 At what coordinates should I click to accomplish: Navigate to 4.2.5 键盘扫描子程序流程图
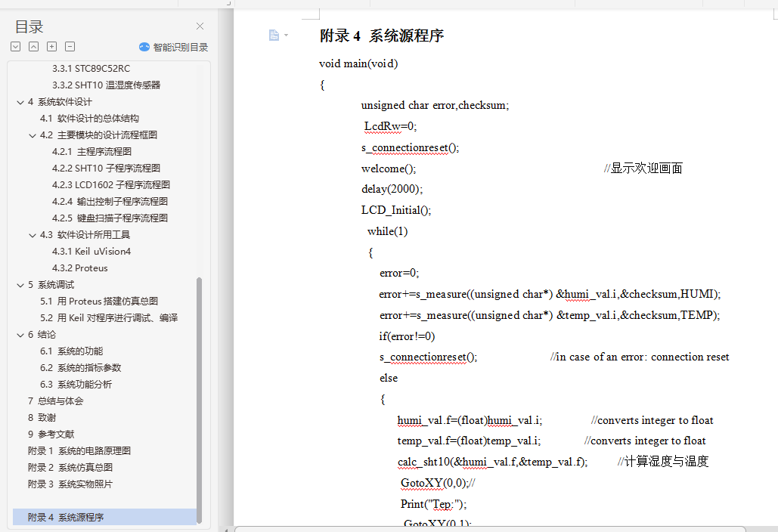(x=110, y=218)
